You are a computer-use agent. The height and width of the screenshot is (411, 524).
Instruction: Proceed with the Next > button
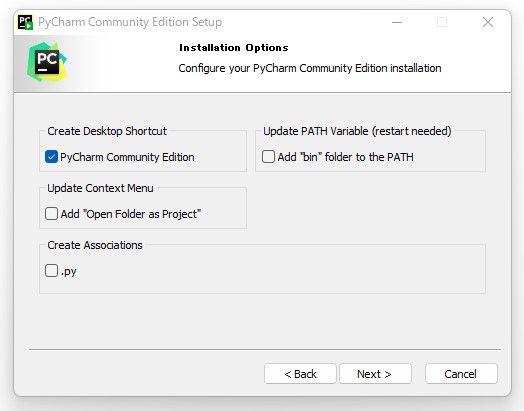coord(375,374)
